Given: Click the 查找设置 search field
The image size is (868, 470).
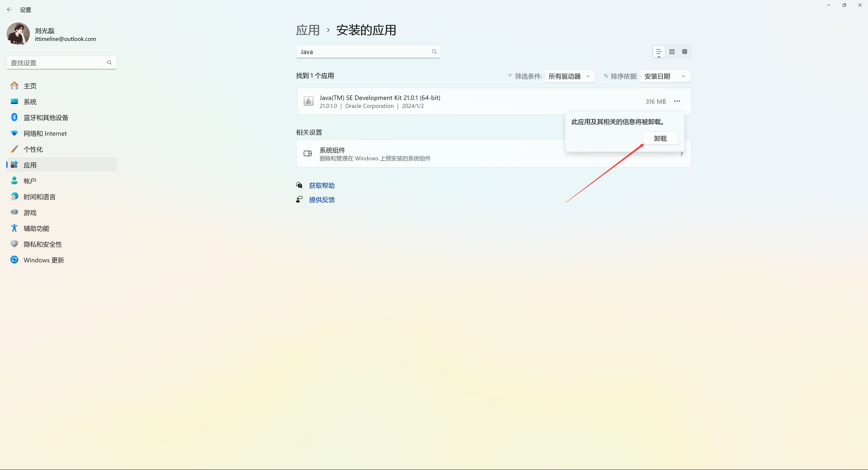Looking at the screenshot, I should click(62, 63).
